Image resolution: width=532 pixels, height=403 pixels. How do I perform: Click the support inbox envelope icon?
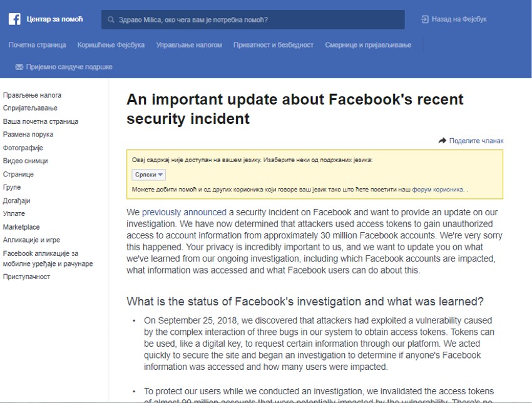click(x=19, y=67)
